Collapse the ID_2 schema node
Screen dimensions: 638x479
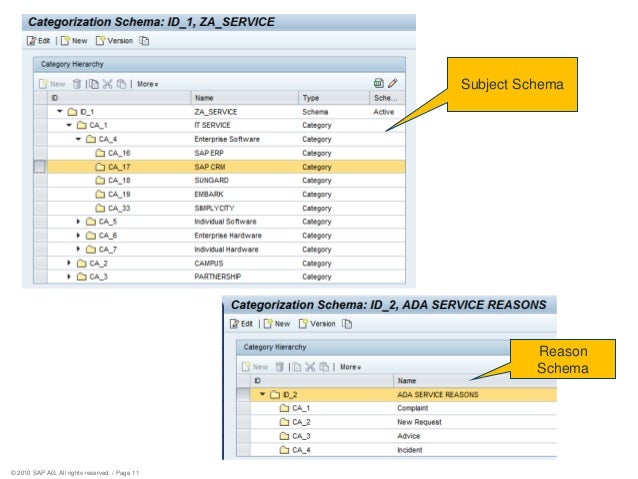(x=262, y=394)
